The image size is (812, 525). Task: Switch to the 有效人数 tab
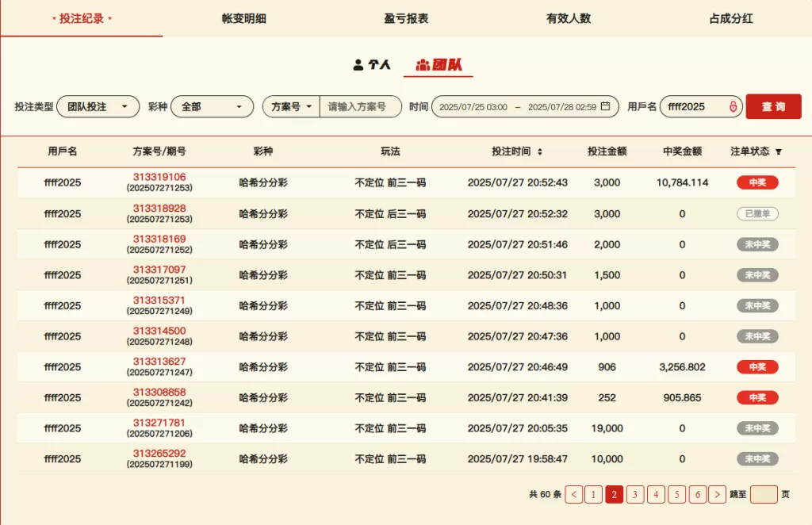click(x=569, y=19)
